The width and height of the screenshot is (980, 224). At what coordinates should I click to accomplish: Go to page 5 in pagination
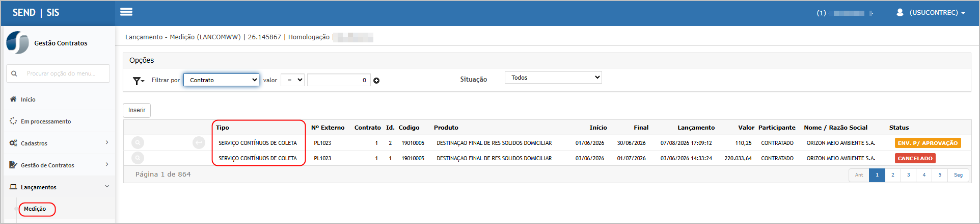(940, 175)
